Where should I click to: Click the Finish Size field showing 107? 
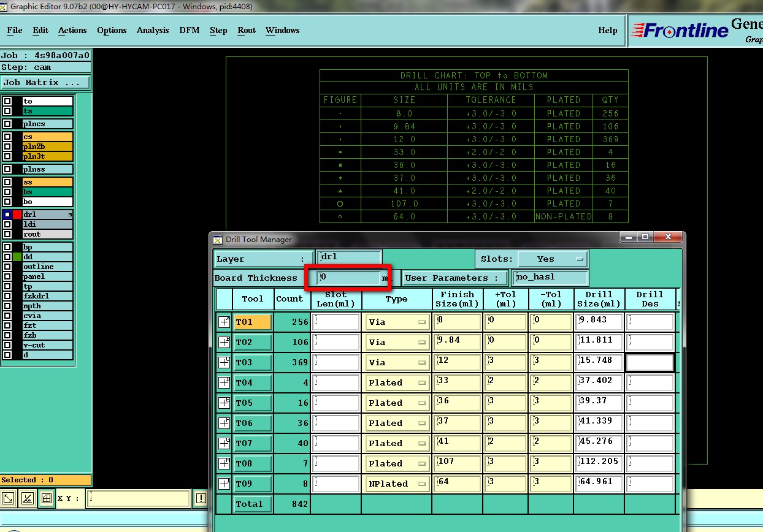click(457, 463)
